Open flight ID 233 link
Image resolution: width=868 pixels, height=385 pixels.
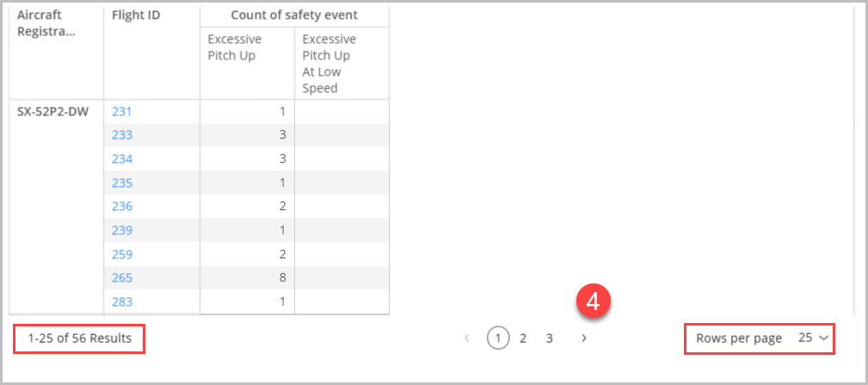(122, 135)
